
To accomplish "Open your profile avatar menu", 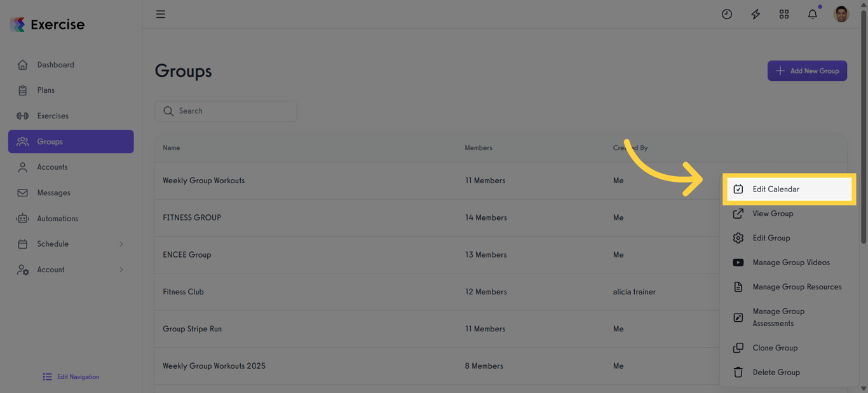I will click(x=841, y=13).
